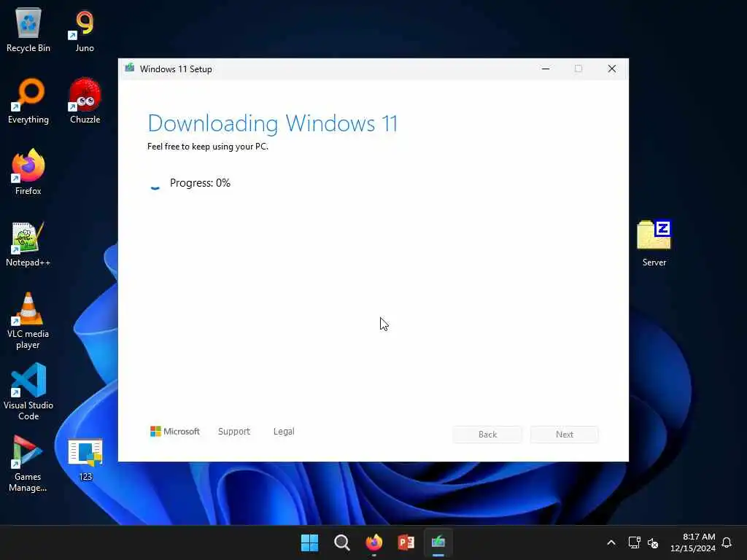Open taskbar Search
The width and height of the screenshot is (747, 560).
click(x=341, y=542)
